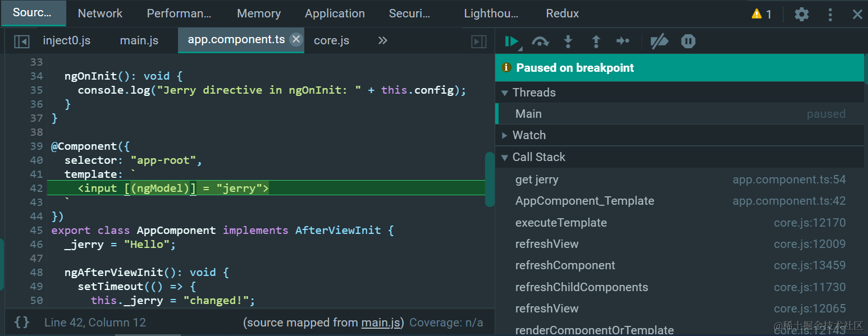The image size is (868, 336).
Task: Deactivate breakpoints toggle
Action: tap(659, 41)
